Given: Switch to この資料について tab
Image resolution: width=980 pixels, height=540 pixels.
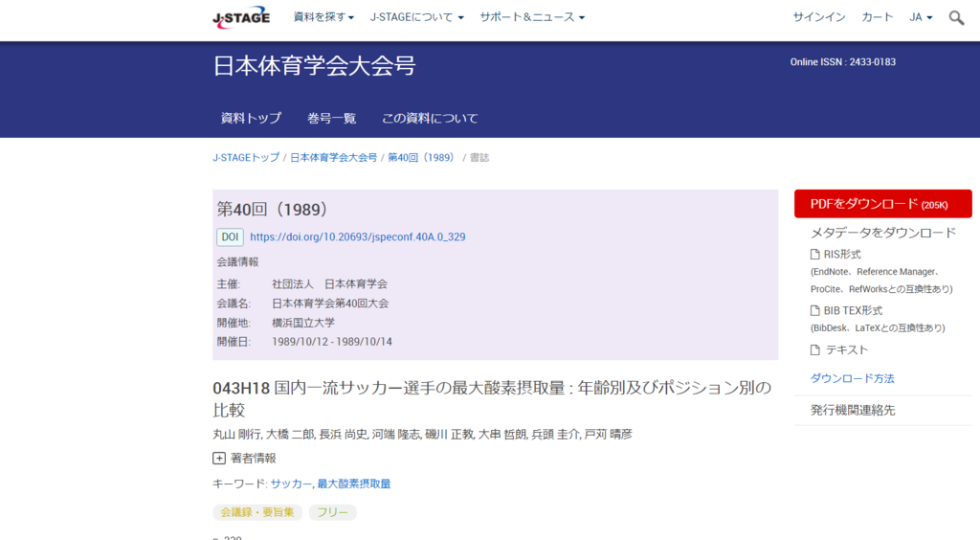Looking at the screenshot, I should point(430,118).
